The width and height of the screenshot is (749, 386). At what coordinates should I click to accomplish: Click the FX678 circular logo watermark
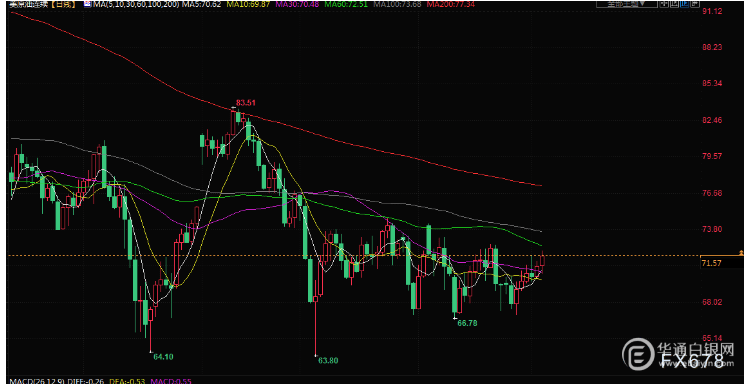[x=638, y=354]
